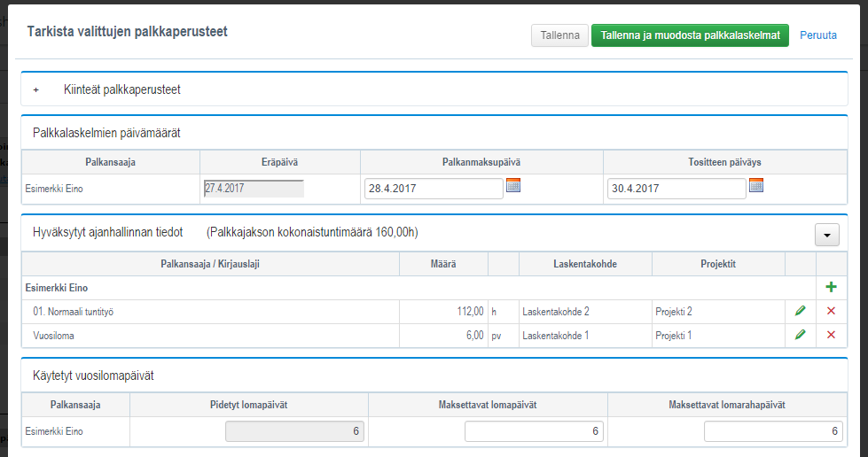Expand Kiinteät palkkaperusteet section
The image size is (868, 457).
[x=36, y=89]
